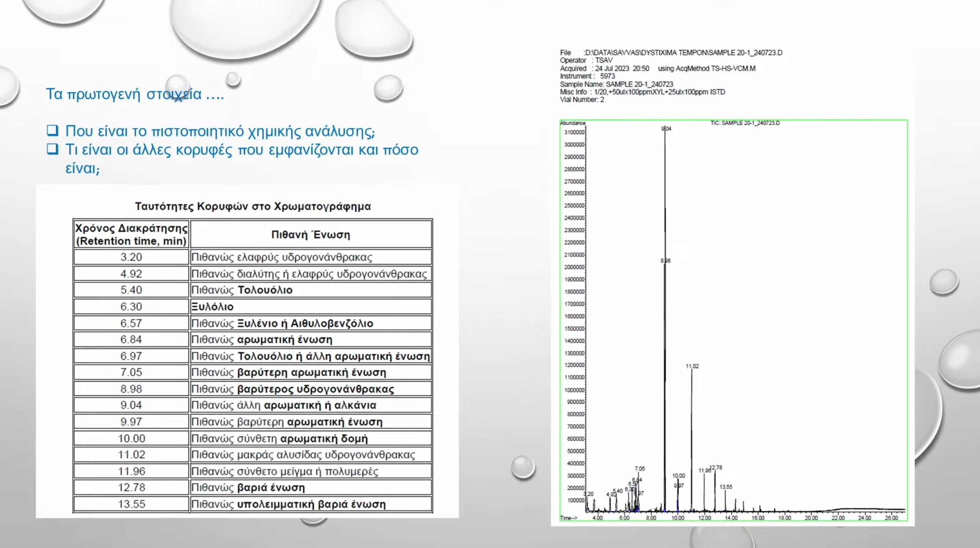Viewport: 980px width, 548px height.
Task: Click the 9.04 peak label in the chromatogram
Action: (x=666, y=129)
